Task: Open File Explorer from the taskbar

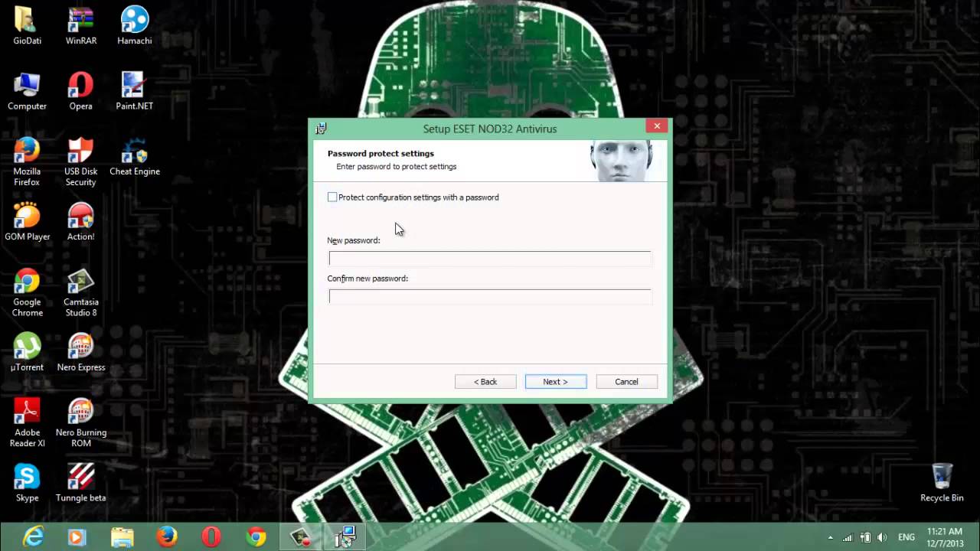Action: (x=122, y=537)
